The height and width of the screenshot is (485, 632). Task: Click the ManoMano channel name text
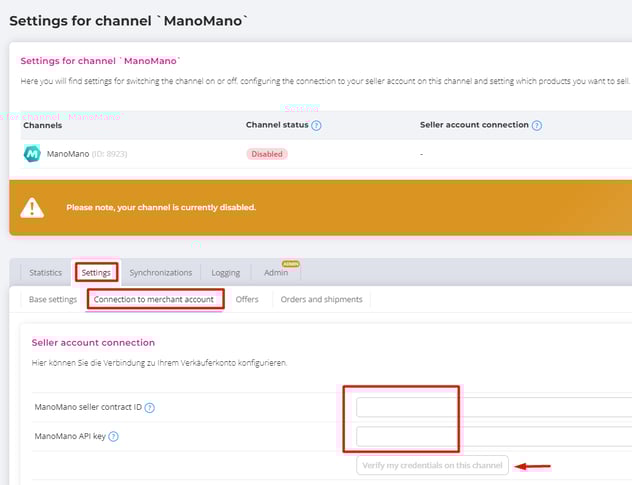pos(68,154)
